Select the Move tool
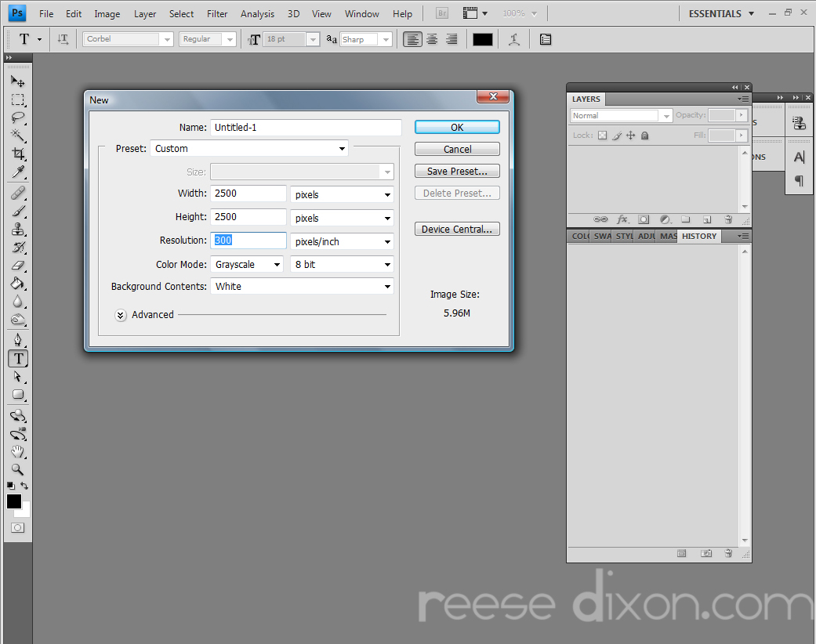Screen dimensions: 816x644 (18, 81)
